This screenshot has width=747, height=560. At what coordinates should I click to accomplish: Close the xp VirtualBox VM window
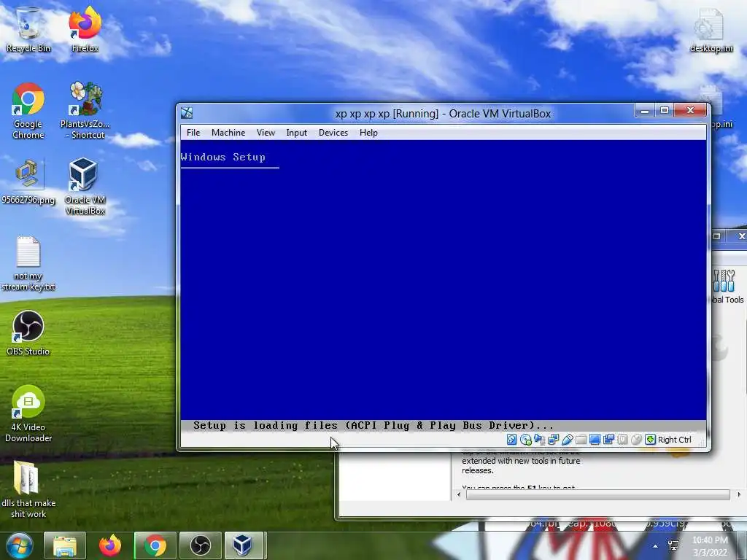(x=690, y=111)
